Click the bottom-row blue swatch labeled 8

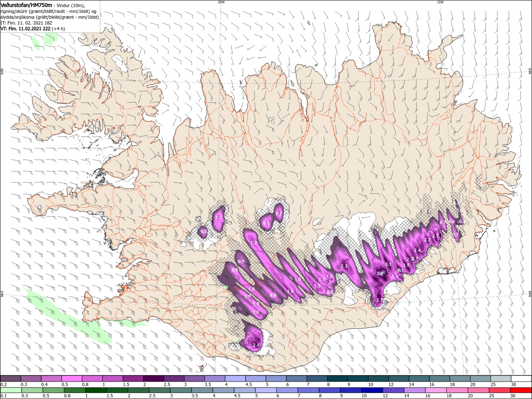pyautogui.click(x=330, y=390)
